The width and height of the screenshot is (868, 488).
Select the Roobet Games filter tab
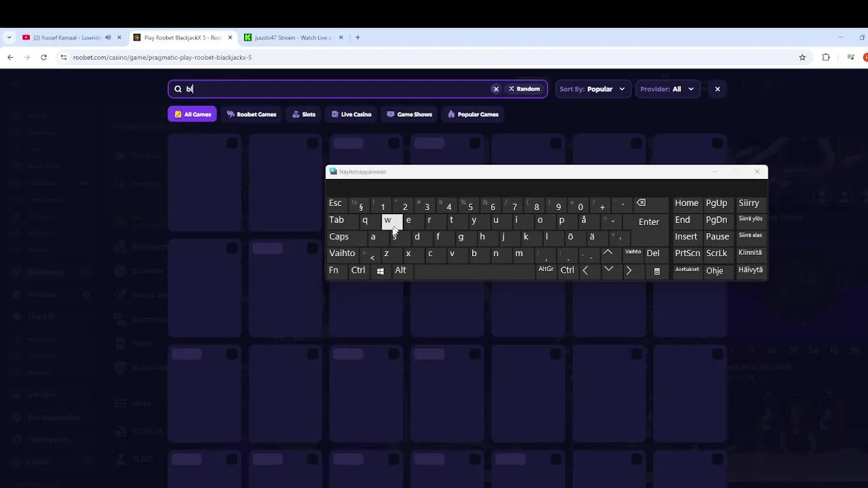pos(252,115)
